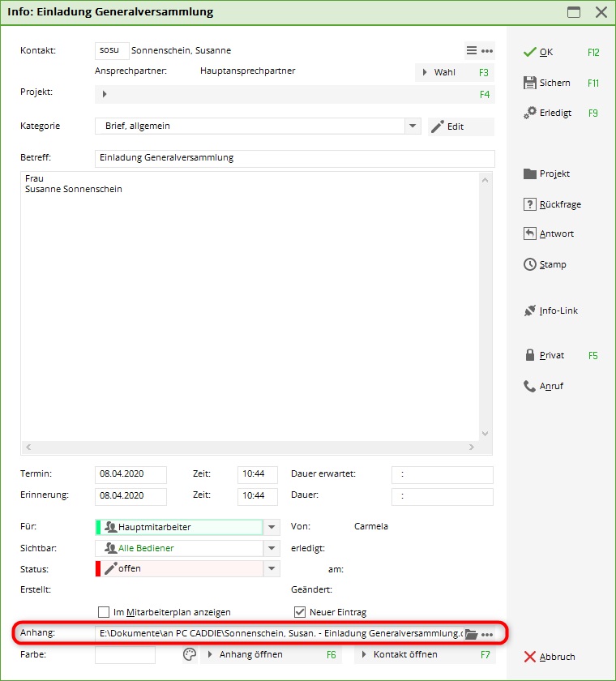The width and height of the screenshot is (616, 681).
Task: Click the Farbe color box
Action: [125, 654]
